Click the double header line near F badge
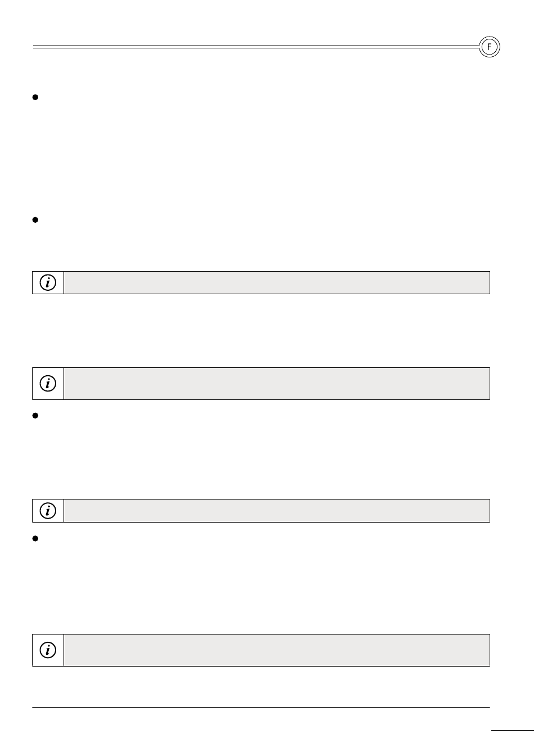Screen dimensions: 534x756 pos(256,47)
